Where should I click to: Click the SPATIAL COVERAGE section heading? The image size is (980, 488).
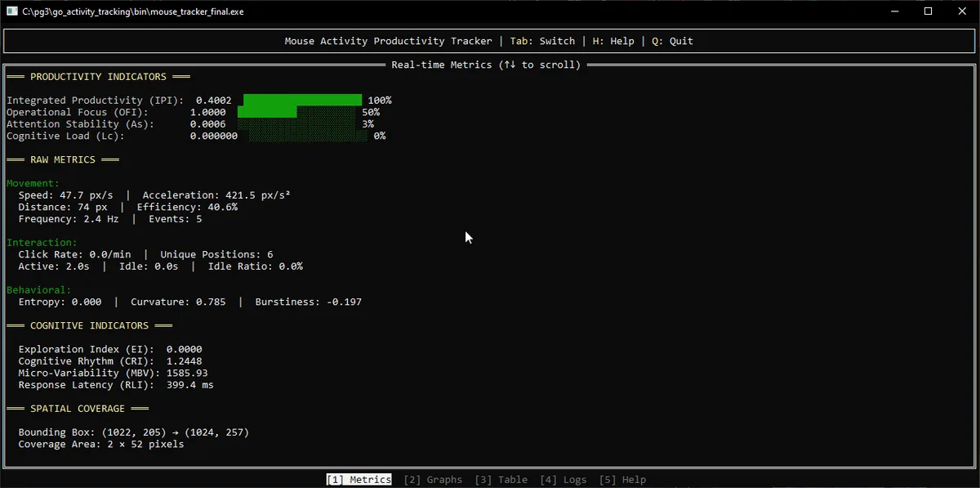78,409
